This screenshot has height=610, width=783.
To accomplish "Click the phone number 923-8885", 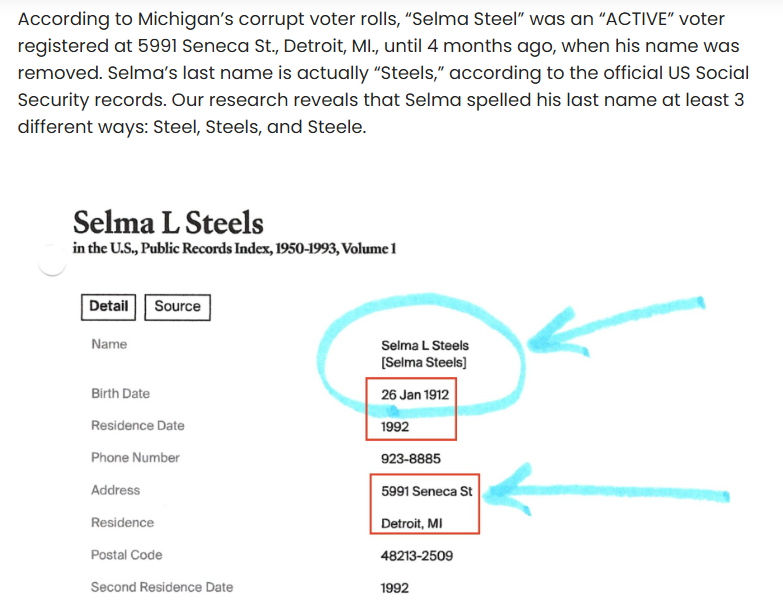I will click(410, 459).
